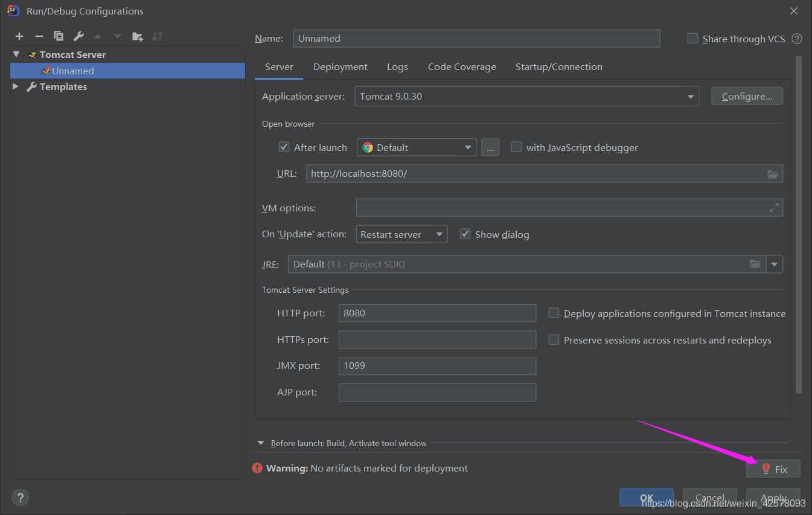This screenshot has width=812, height=515.
Task: Remove configuration with minus icon
Action: pos(39,36)
